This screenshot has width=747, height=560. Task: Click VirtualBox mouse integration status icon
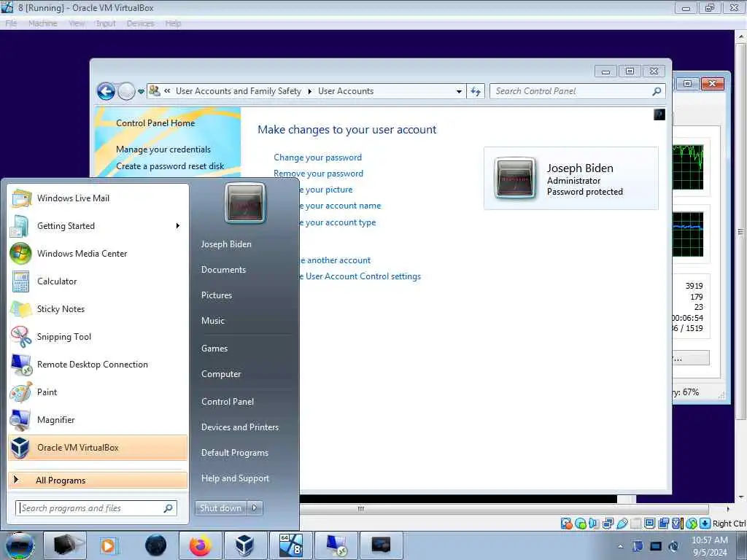tap(692, 524)
